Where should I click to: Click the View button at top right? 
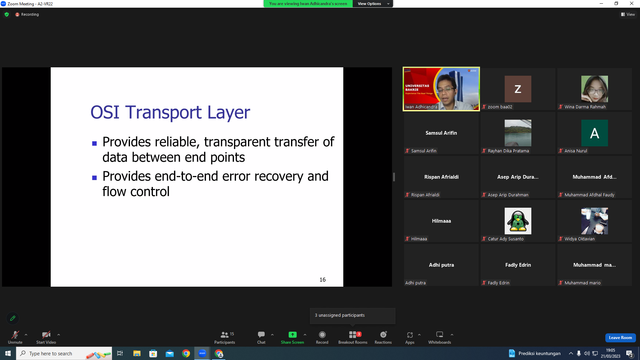coord(628,14)
